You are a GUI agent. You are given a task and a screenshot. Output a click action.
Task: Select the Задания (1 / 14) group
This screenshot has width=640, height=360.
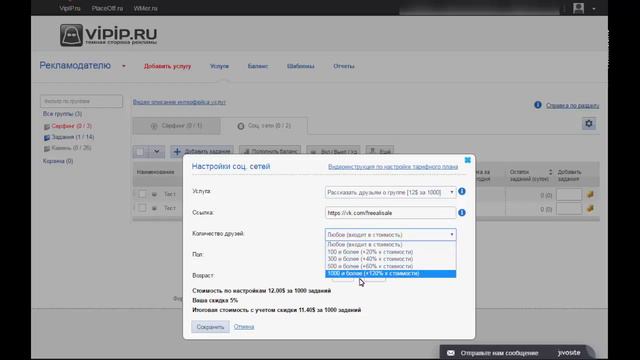point(73,137)
